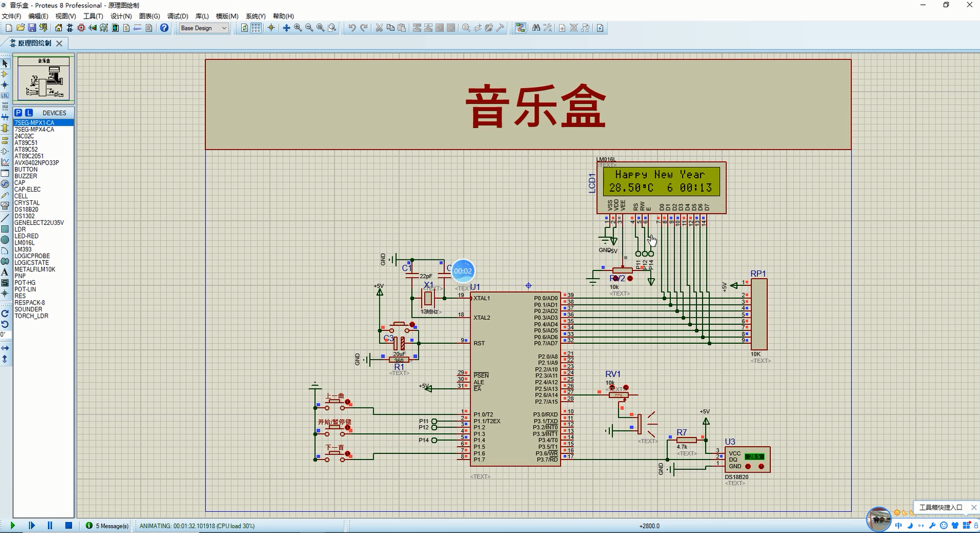Open PCB Layout toolbar icon

pyautogui.click(x=81, y=28)
